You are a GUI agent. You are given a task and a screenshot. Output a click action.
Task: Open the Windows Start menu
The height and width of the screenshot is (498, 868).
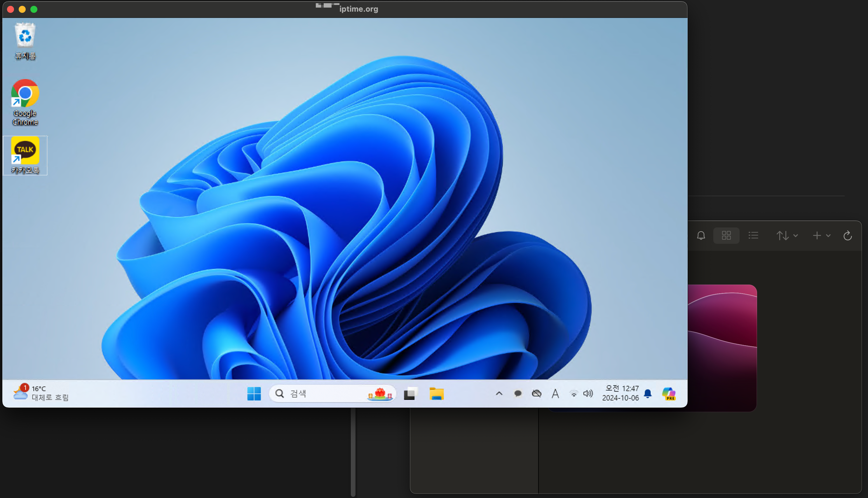click(254, 394)
